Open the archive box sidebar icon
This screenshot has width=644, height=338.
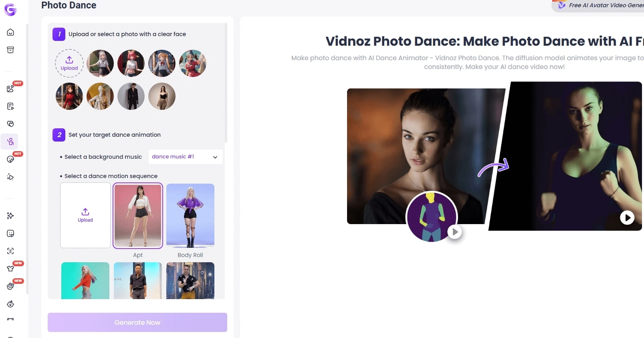click(x=10, y=50)
